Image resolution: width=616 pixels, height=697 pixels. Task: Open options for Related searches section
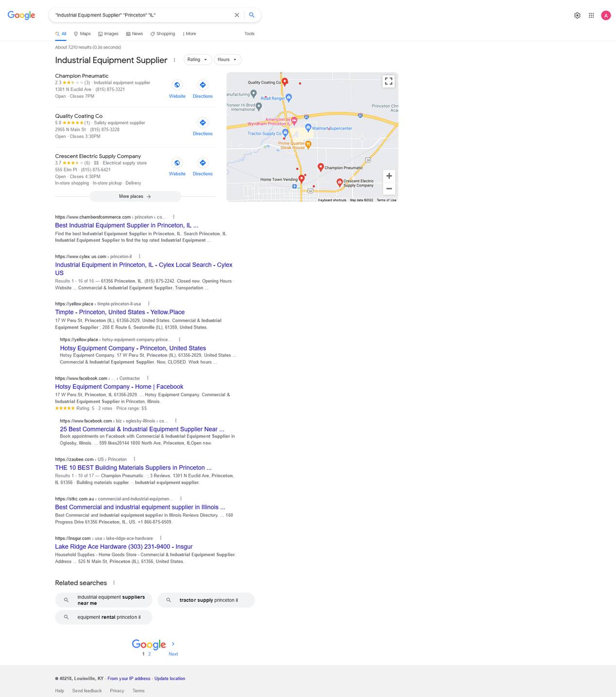click(x=114, y=583)
